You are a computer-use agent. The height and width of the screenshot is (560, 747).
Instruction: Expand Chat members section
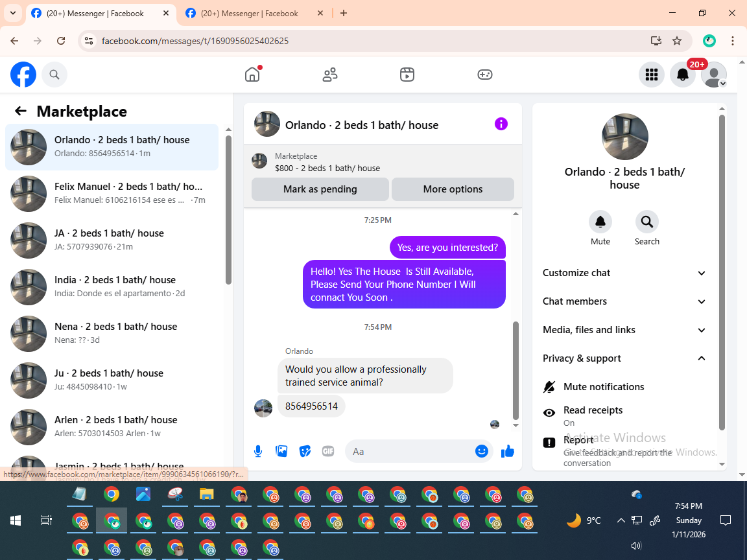pyautogui.click(x=624, y=301)
